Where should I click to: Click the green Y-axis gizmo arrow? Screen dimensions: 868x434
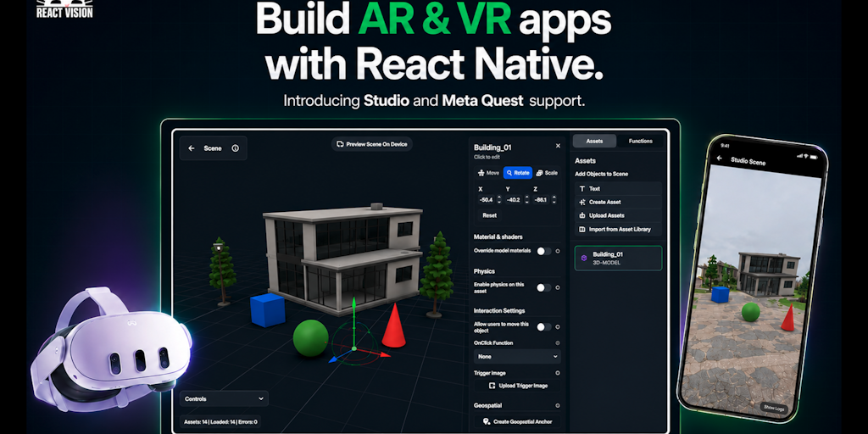tap(353, 303)
